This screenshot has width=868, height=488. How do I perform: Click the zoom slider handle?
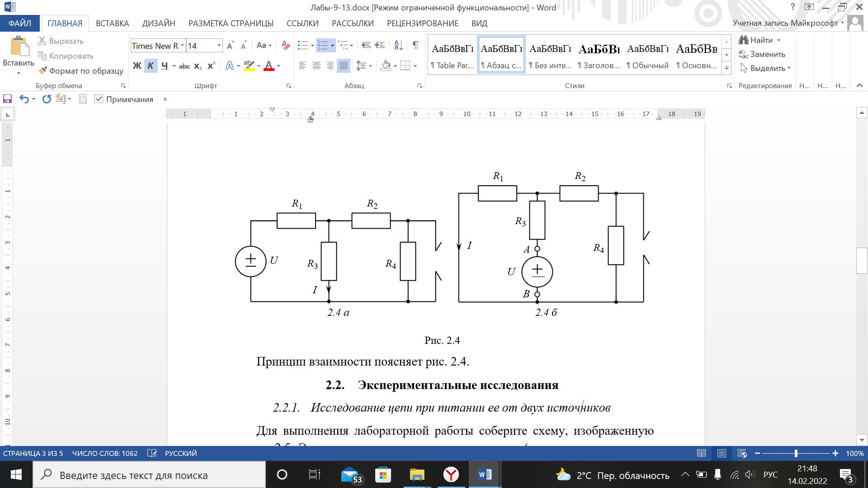[x=796, y=453]
